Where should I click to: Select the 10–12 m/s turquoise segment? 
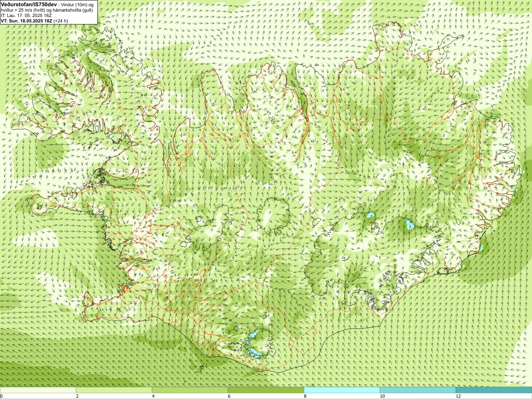[x=418, y=390]
